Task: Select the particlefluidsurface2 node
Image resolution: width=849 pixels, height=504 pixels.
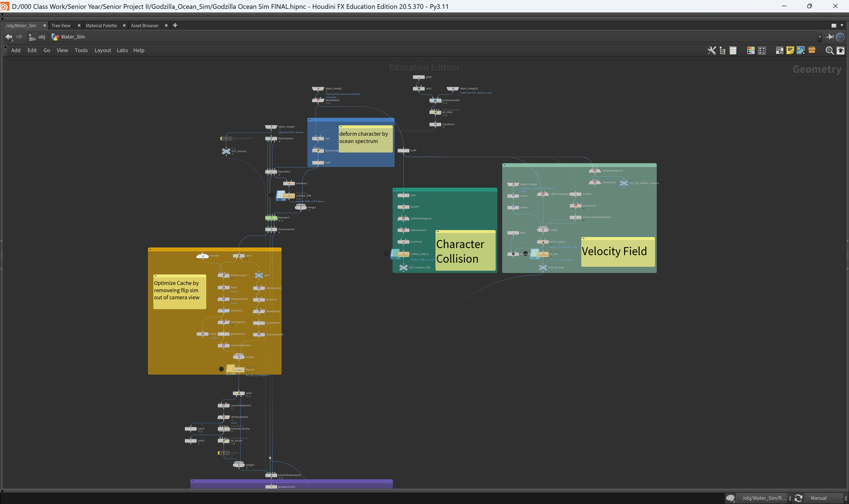Action: coord(271,475)
